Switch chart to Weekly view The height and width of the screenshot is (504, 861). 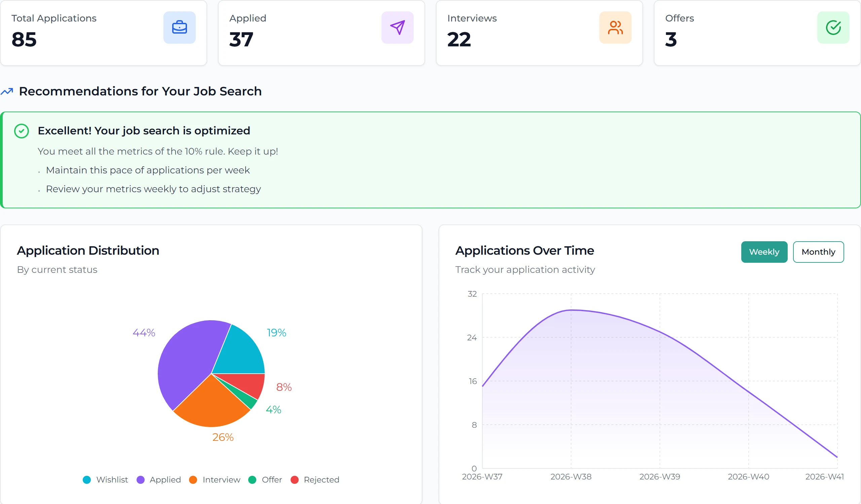tap(764, 252)
